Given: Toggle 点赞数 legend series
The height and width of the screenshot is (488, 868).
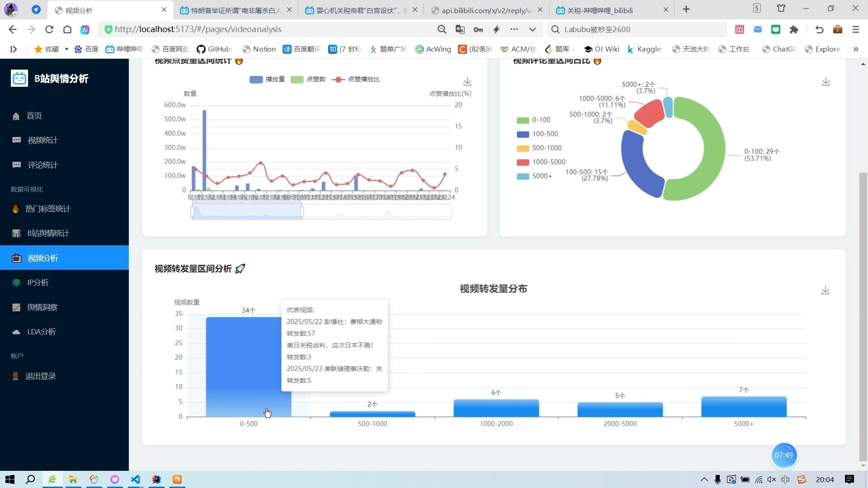Looking at the screenshot, I should pyautogui.click(x=308, y=80).
